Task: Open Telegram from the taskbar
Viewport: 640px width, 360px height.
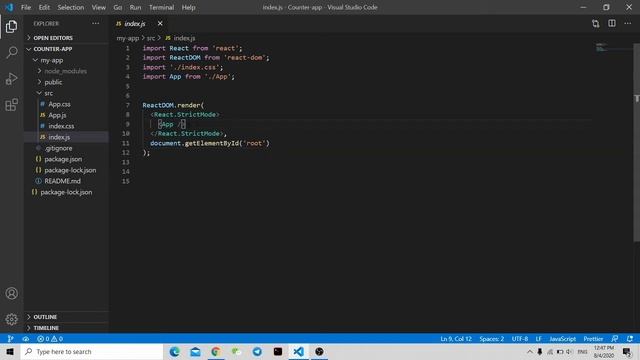Action: tap(257, 351)
